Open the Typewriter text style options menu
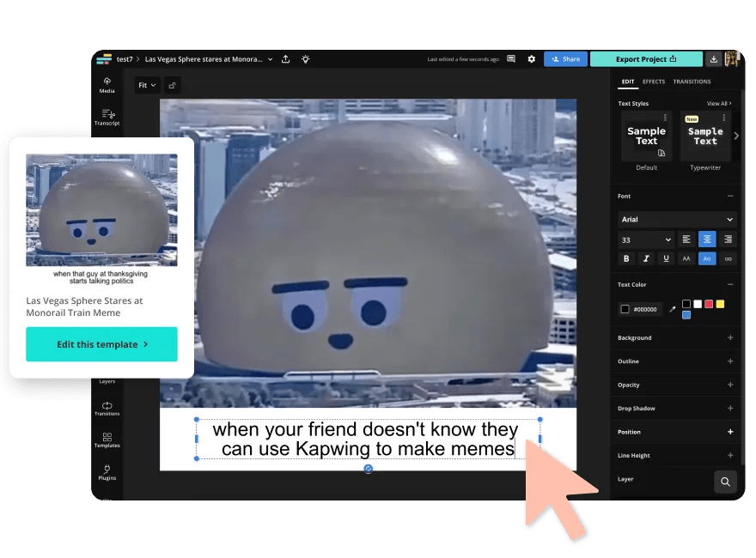Image resolution: width=756 pixels, height=558 pixels. pos(723,118)
